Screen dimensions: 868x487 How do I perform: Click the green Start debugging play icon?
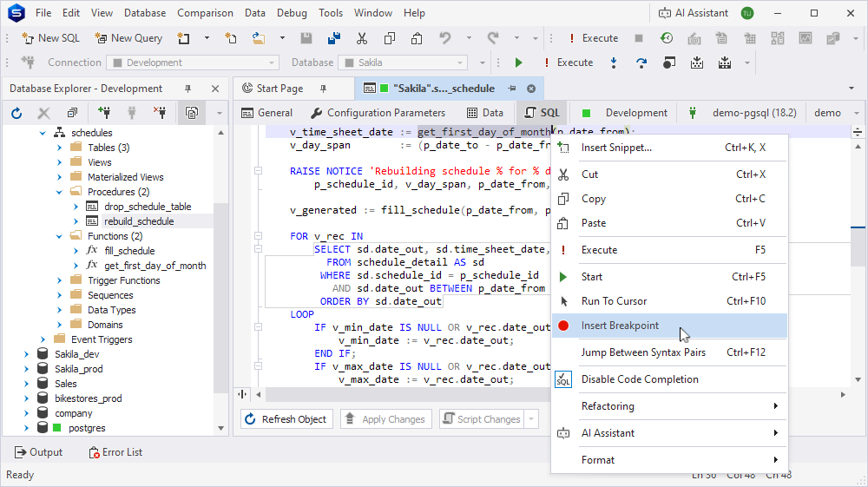[x=519, y=63]
